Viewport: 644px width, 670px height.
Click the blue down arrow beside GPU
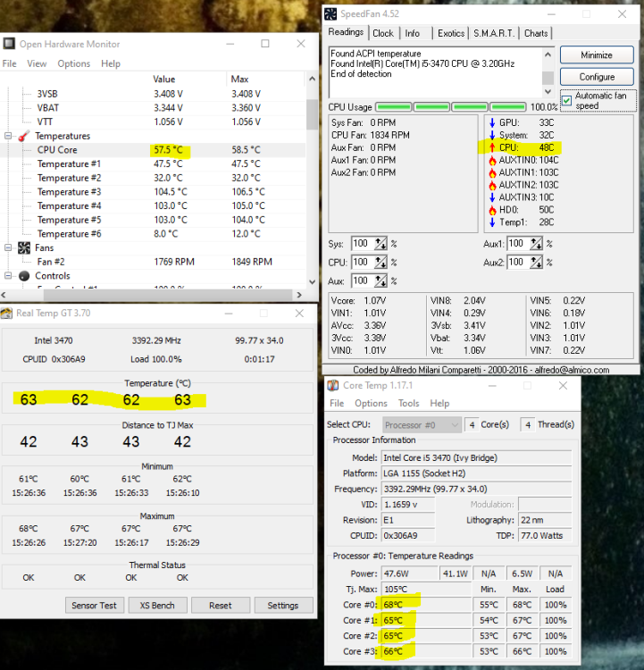tap(492, 122)
